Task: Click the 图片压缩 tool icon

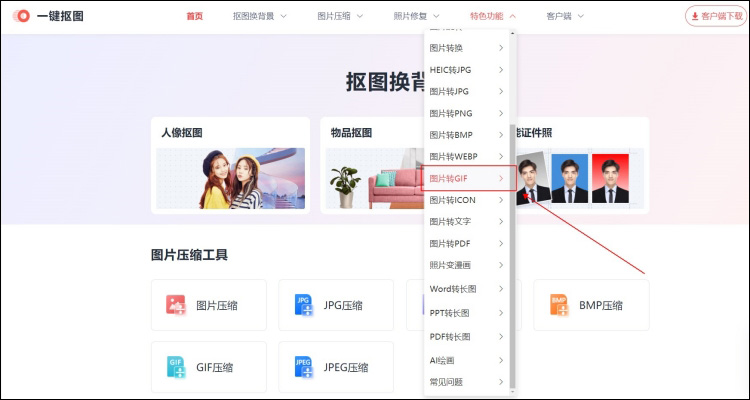Action: [x=176, y=305]
